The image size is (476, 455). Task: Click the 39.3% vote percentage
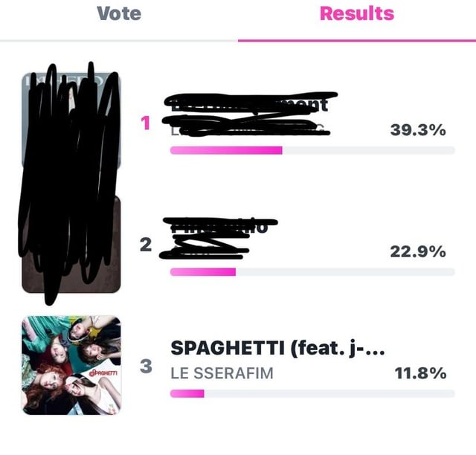coord(418,130)
